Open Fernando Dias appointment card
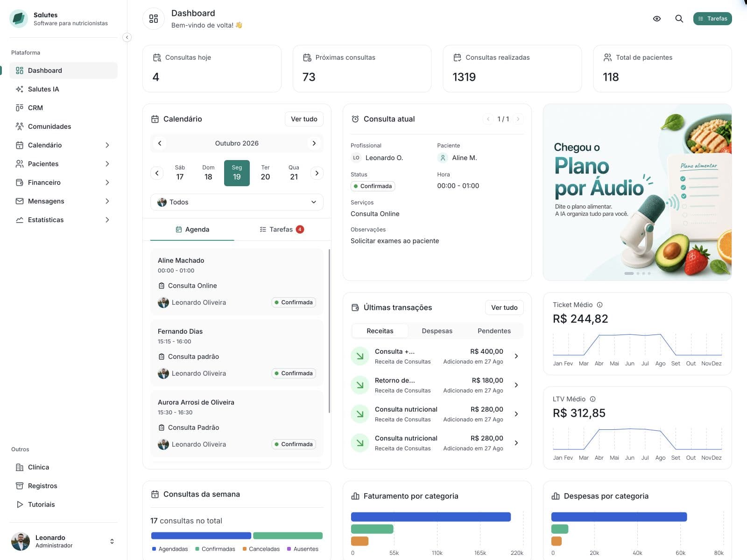Viewport: 747px width, 560px height. coord(237,353)
